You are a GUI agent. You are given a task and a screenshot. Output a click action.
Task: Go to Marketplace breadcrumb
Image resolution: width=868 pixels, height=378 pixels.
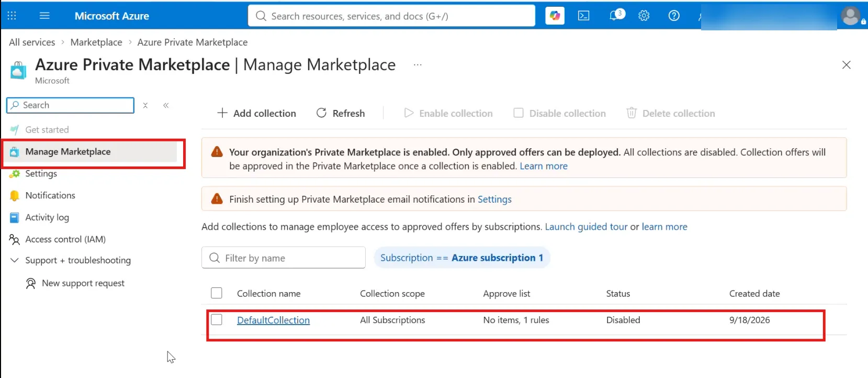click(x=96, y=42)
